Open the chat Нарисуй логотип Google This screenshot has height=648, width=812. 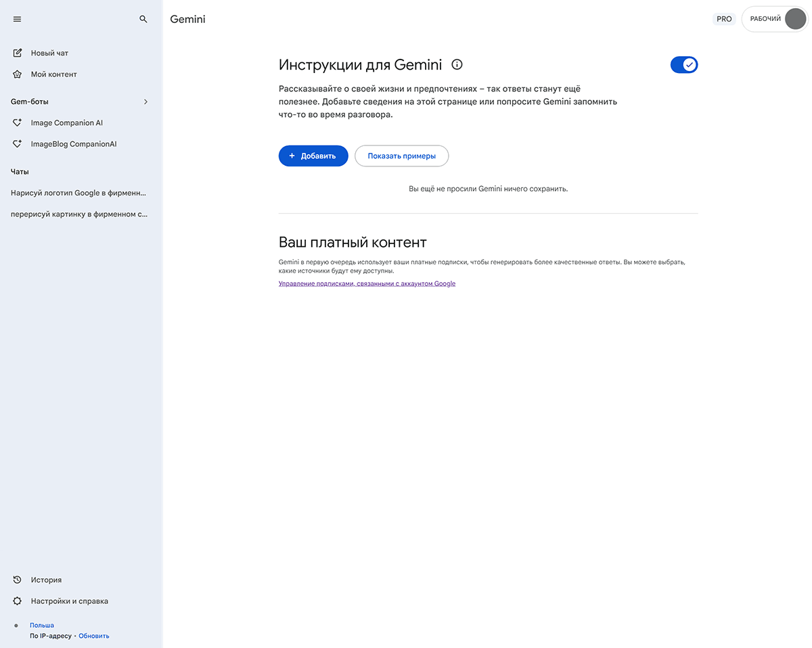coord(78,193)
